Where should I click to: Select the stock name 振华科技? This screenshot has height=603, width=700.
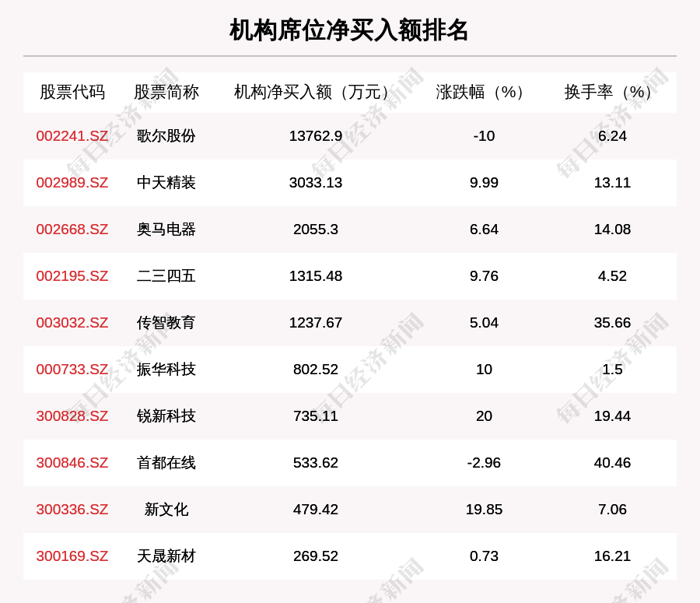pos(166,370)
